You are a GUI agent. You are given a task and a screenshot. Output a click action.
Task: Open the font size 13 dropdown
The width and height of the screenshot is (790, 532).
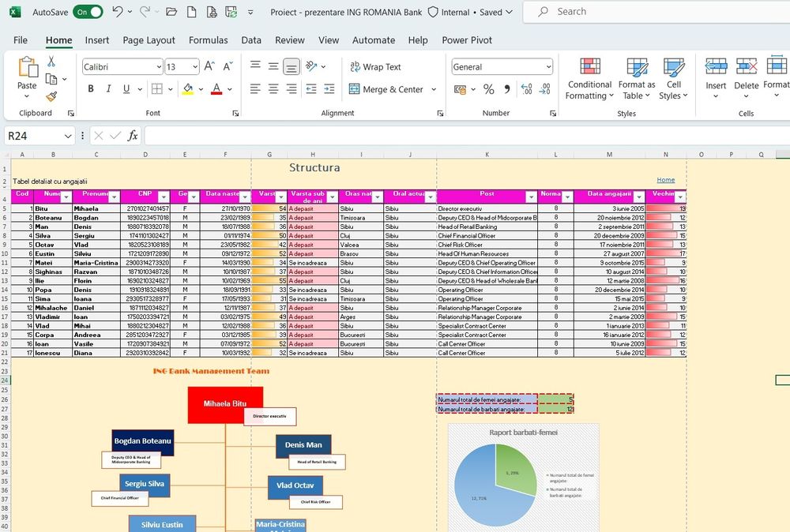tap(195, 67)
